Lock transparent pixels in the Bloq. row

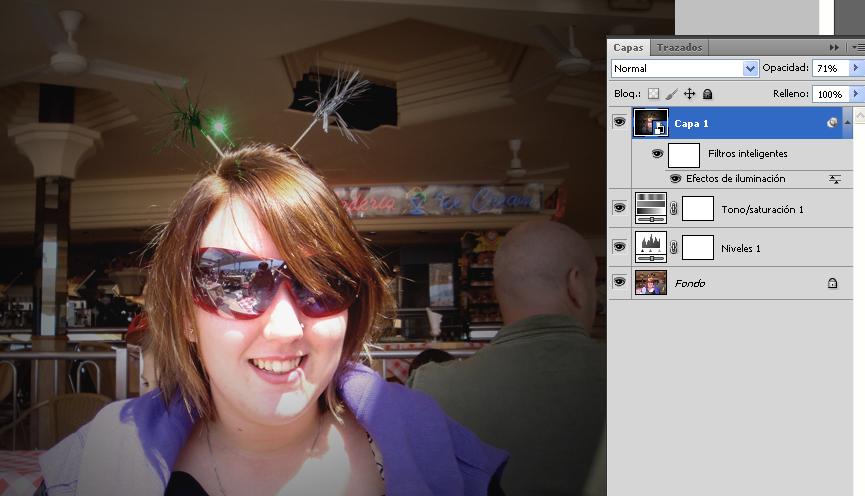pyautogui.click(x=653, y=94)
